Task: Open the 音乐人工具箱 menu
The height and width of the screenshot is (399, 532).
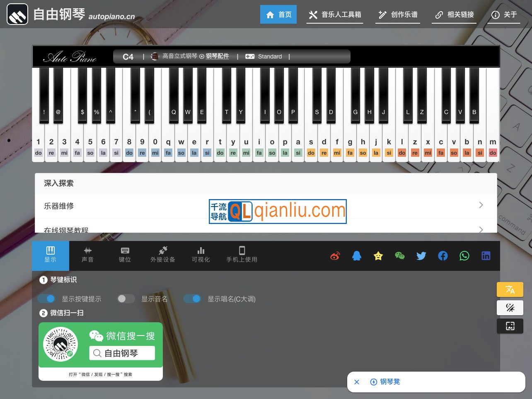Action: [335, 15]
